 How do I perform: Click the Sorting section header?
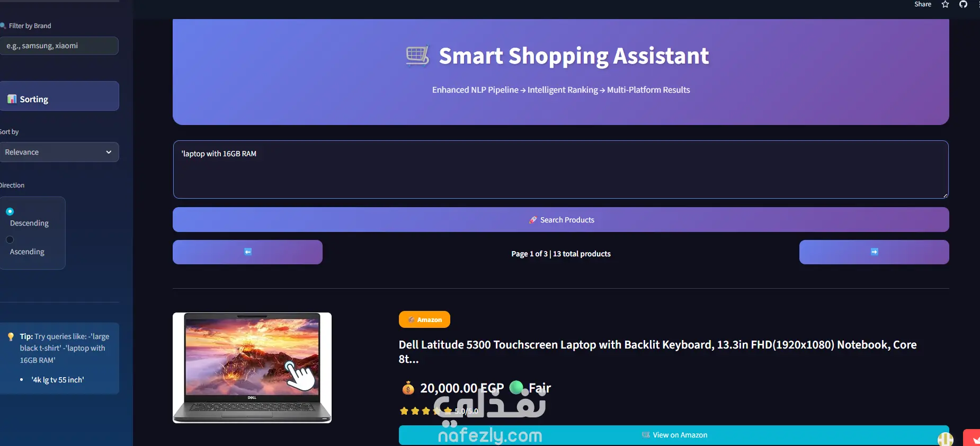click(59, 96)
